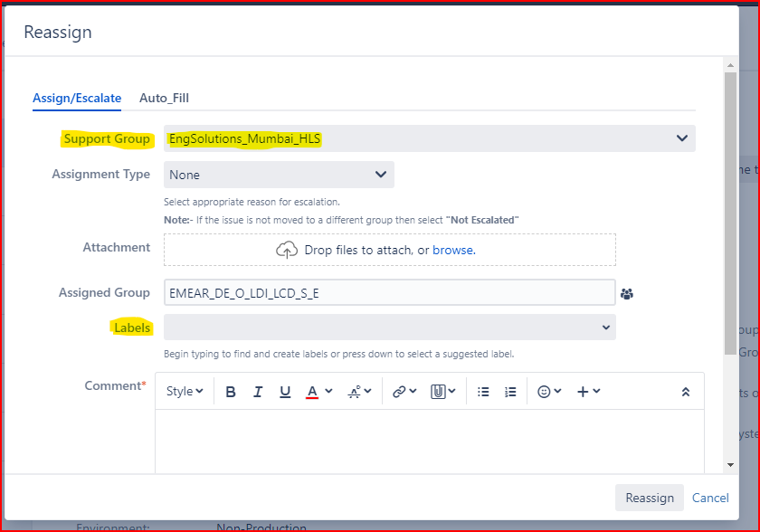Expand attachment options arrow
This screenshot has height=532, width=760.
click(451, 391)
